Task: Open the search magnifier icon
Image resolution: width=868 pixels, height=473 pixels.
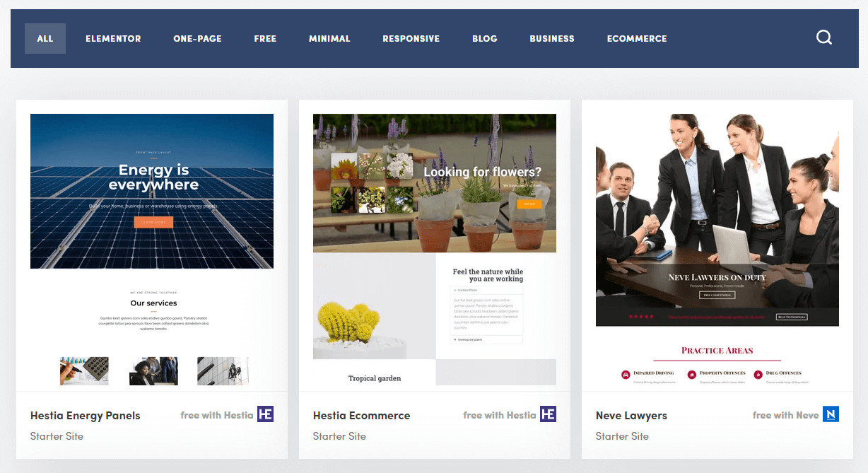Action: [824, 37]
